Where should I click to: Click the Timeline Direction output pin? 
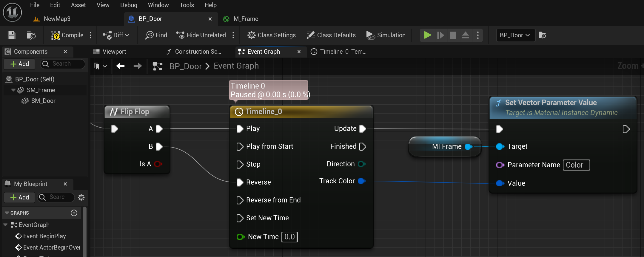pyautogui.click(x=362, y=164)
